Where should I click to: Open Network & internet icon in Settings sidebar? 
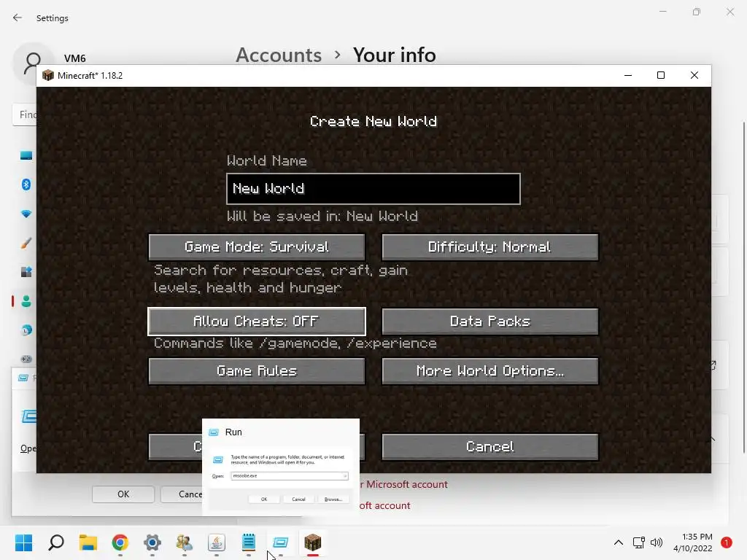pos(26,214)
